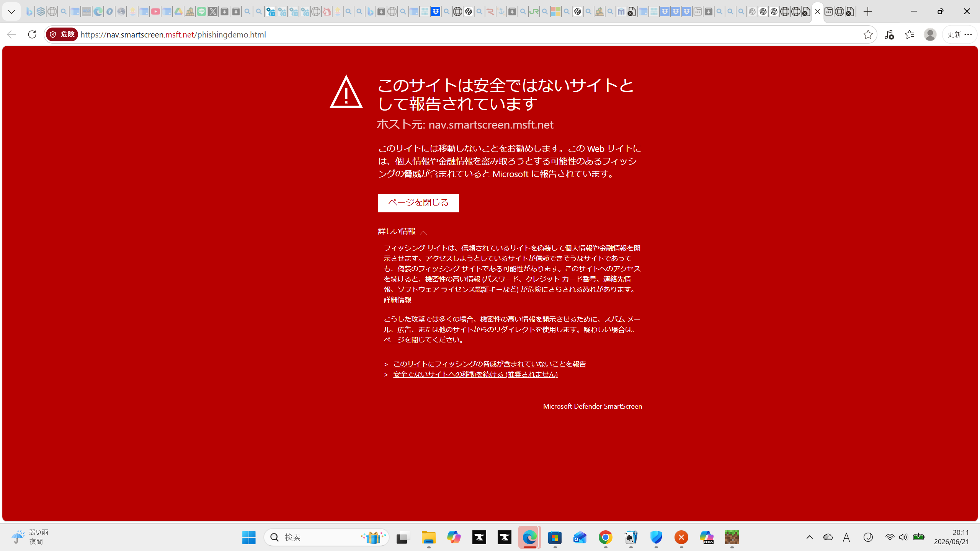
Task: Click the white ページを閉じる button
Action: point(418,203)
